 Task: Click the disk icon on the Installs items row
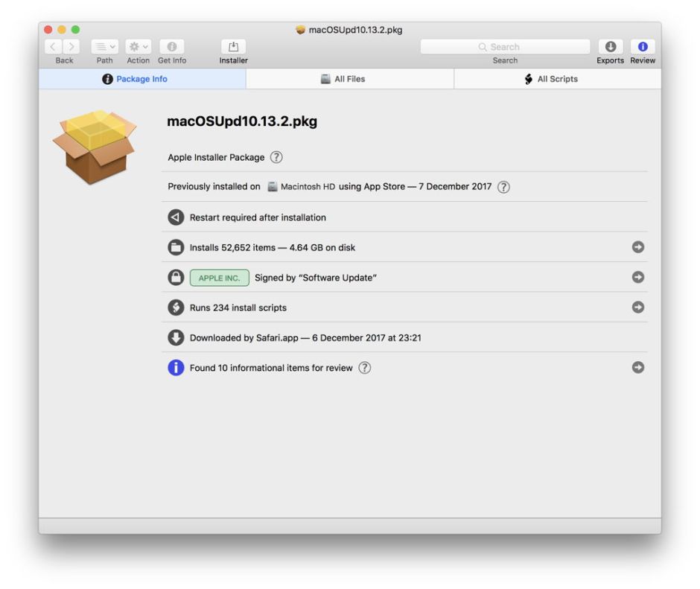point(174,246)
